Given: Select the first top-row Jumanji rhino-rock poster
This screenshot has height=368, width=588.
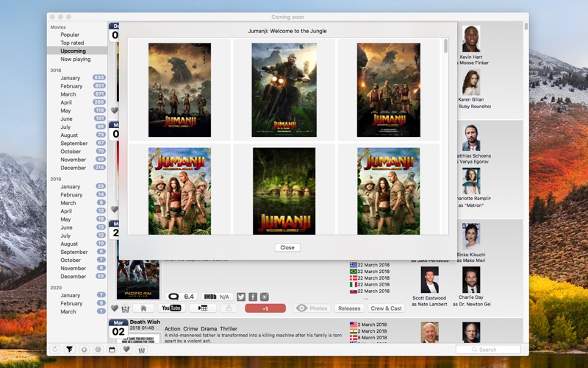Looking at the screenshot, I should (x=179, y=90).
